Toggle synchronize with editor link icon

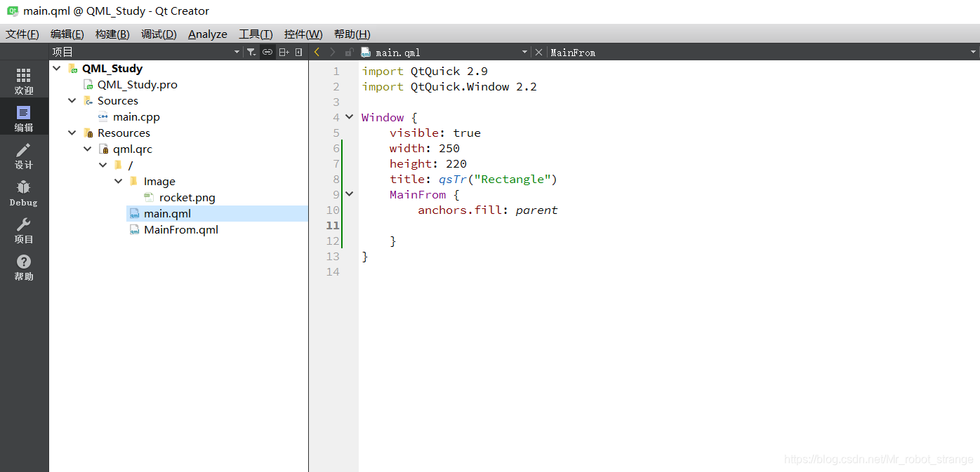coord(267,52)
